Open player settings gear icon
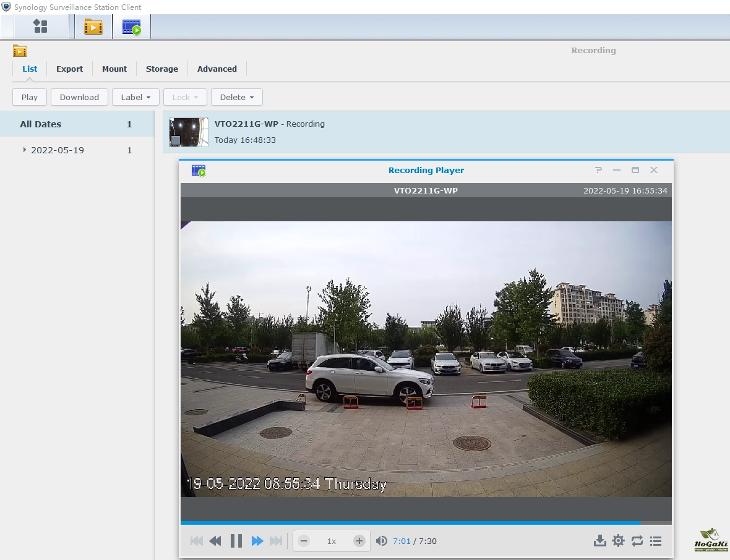 tap(618, 541)
